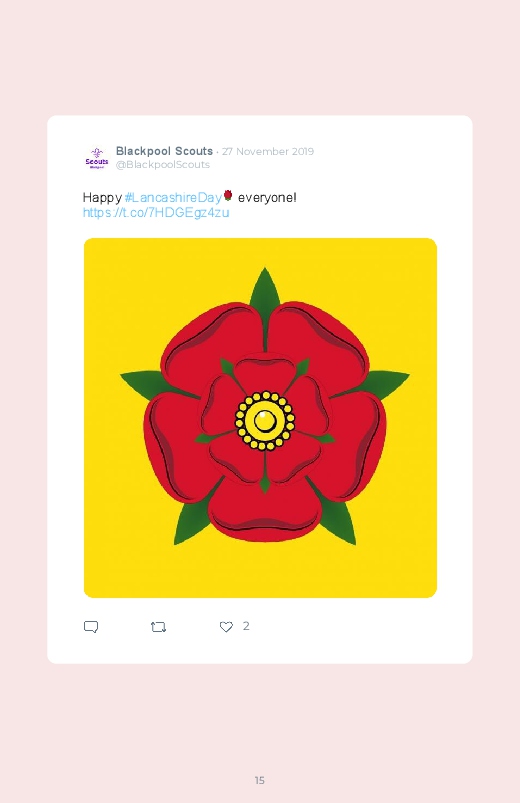Open the reply speech bubble icon
The height and width of the screenshot is (803, 520).
click(91, 627)
